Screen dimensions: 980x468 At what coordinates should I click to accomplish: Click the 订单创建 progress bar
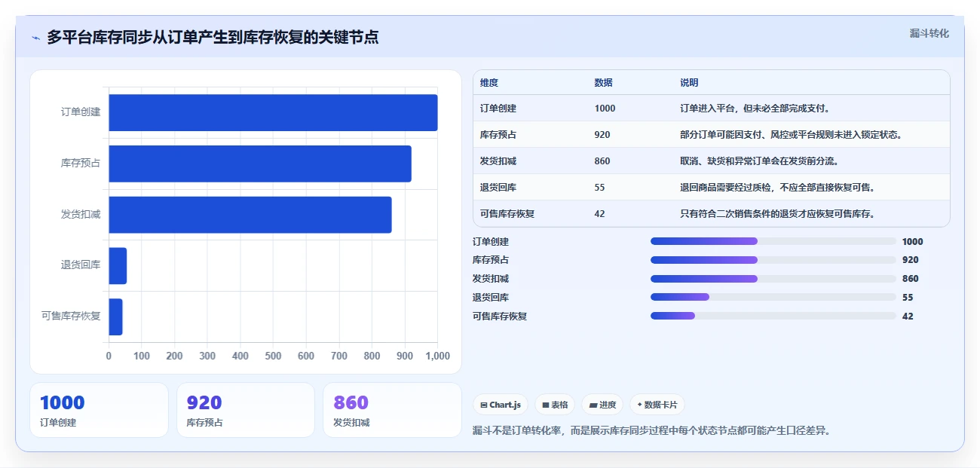[x=773, y=241]
